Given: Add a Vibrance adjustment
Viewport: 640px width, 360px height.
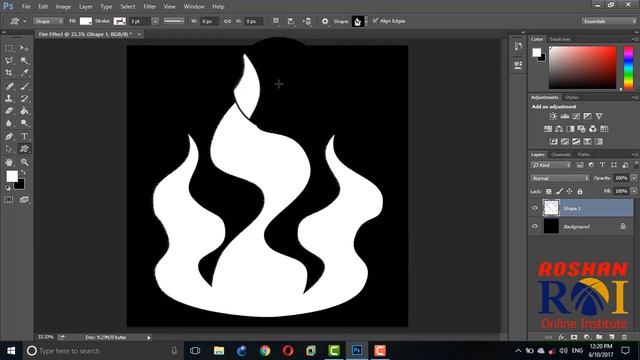Looking at the screenshot, I should pyautogui.click(x=599, y=116).
